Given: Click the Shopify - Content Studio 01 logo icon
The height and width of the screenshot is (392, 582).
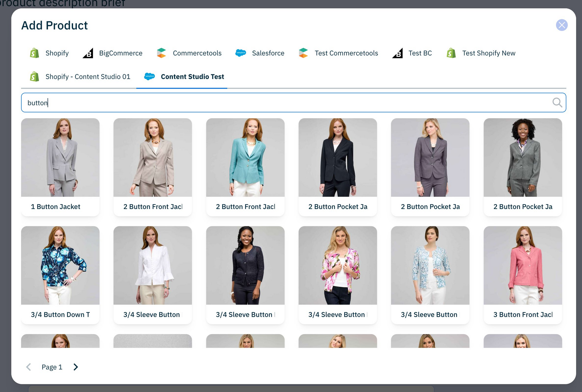Looking at the screenshot, I should pos(34,76).
